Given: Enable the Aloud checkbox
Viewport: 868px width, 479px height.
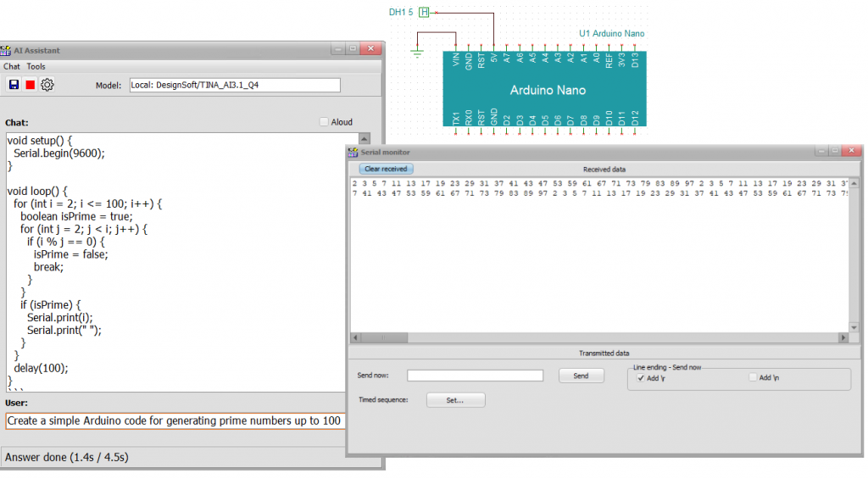Looking at the screenshot, I should tap(324, 122).
